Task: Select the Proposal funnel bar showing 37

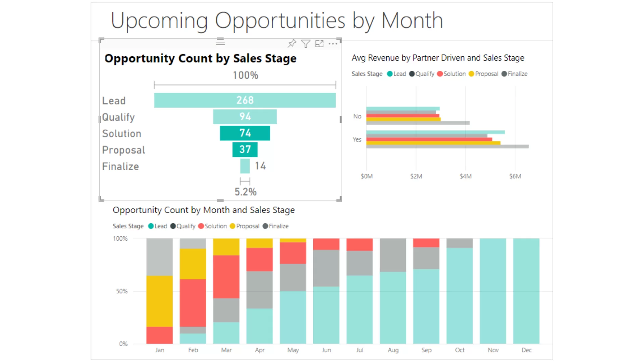Action: point(245,149)
